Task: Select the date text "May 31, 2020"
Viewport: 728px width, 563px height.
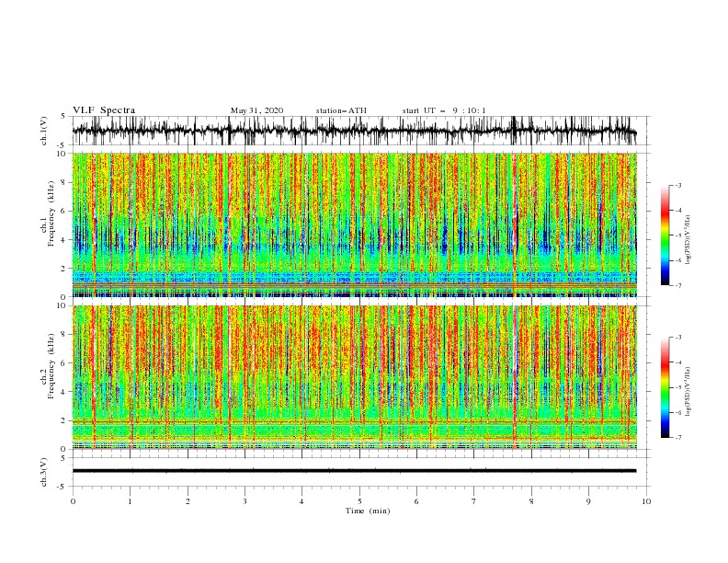Action: coord(256,110)
